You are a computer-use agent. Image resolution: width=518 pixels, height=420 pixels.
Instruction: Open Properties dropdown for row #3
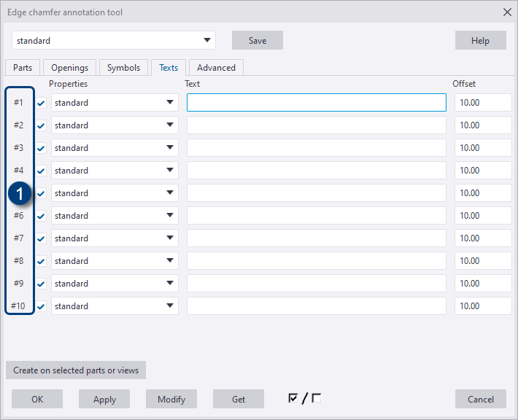(x=115, y=147)
